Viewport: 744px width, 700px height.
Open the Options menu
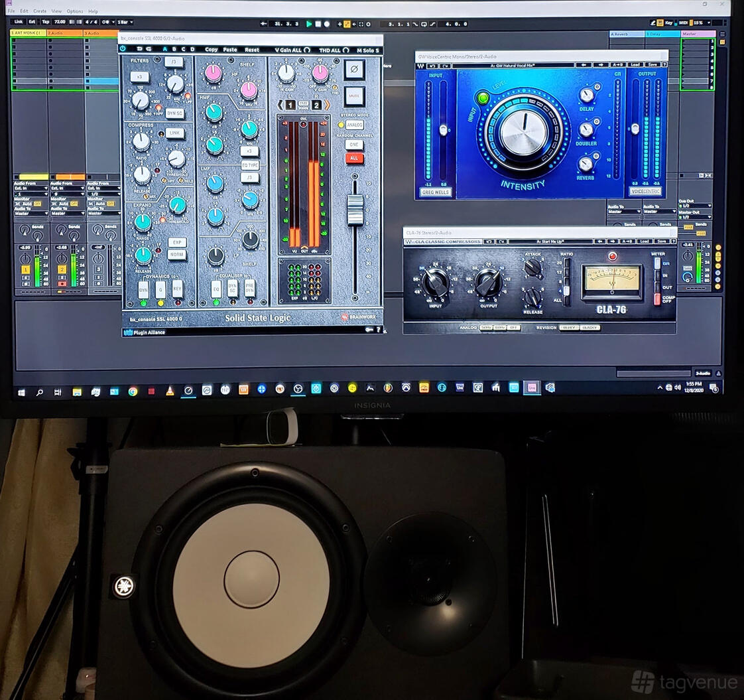click(75, 11)
